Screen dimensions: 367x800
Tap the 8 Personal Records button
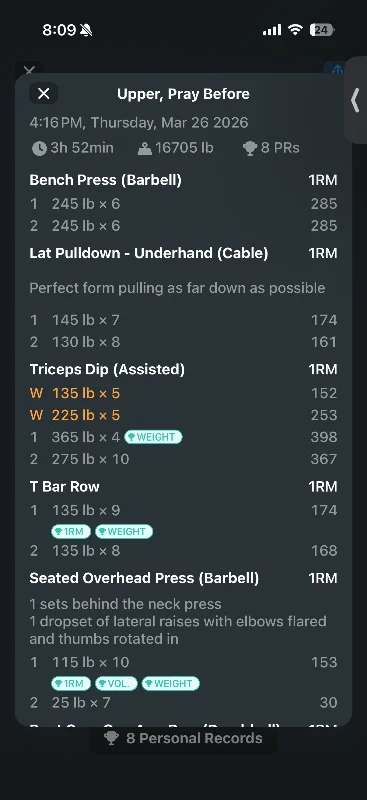(x=184, y=738)
